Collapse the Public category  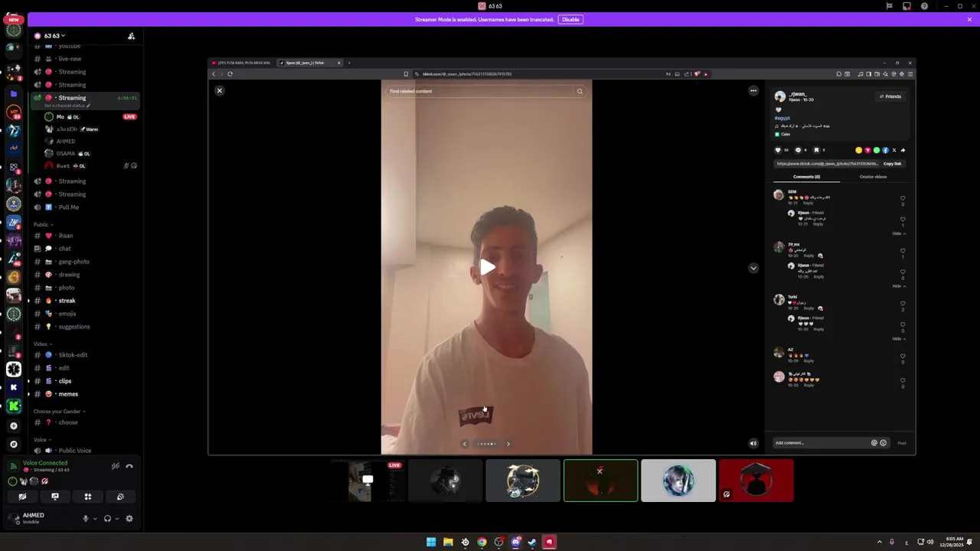(43, 224)
